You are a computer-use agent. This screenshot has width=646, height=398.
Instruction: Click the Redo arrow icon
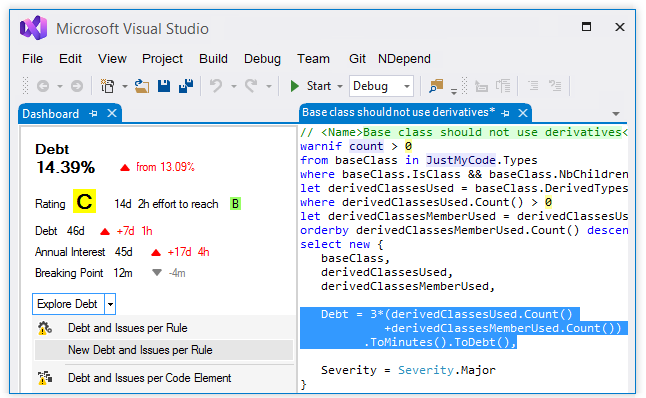pyautogui.click(x=251, y=86)
